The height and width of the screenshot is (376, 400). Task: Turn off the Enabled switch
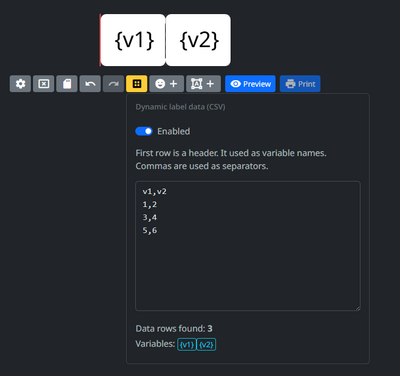click(x=144, y=131)
